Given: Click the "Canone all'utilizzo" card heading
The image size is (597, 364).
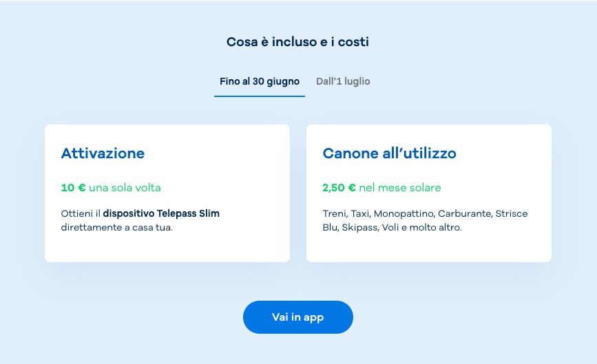Looking at the screenshot, I should [x=390, y=153].
